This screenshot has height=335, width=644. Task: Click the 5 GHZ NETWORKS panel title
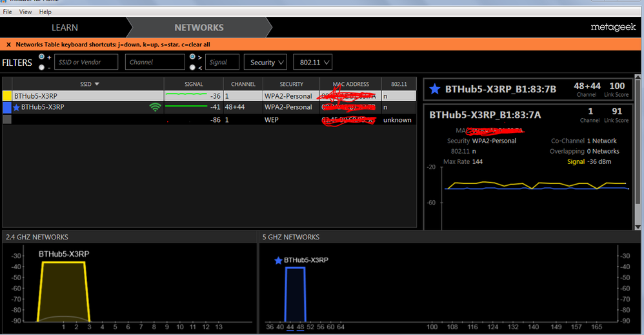click(x=291, y=237)
